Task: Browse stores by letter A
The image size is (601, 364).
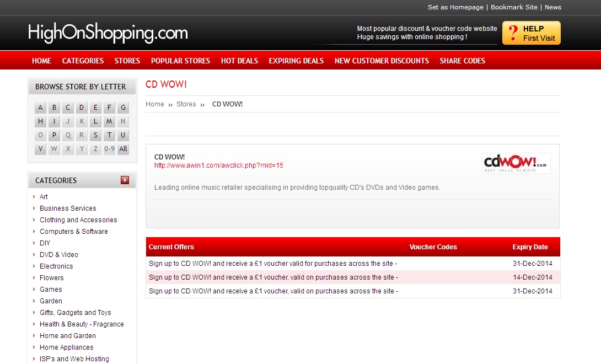Action: tap(40, 108)
